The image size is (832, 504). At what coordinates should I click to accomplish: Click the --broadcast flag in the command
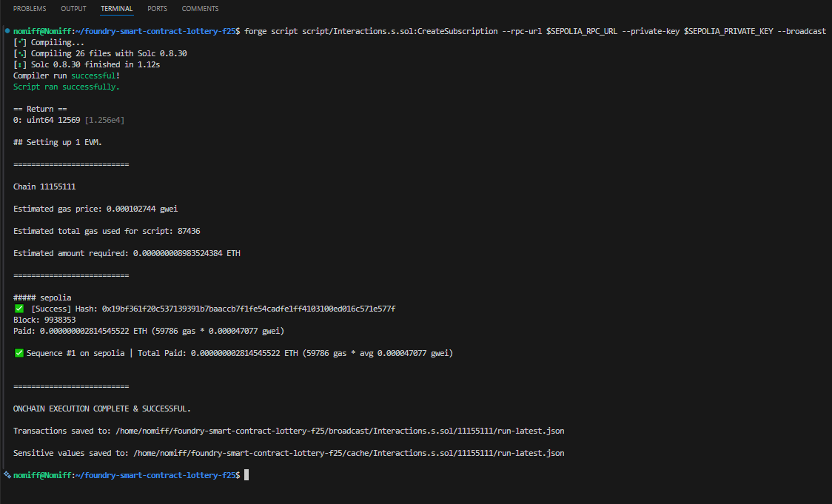pos(802,31)
